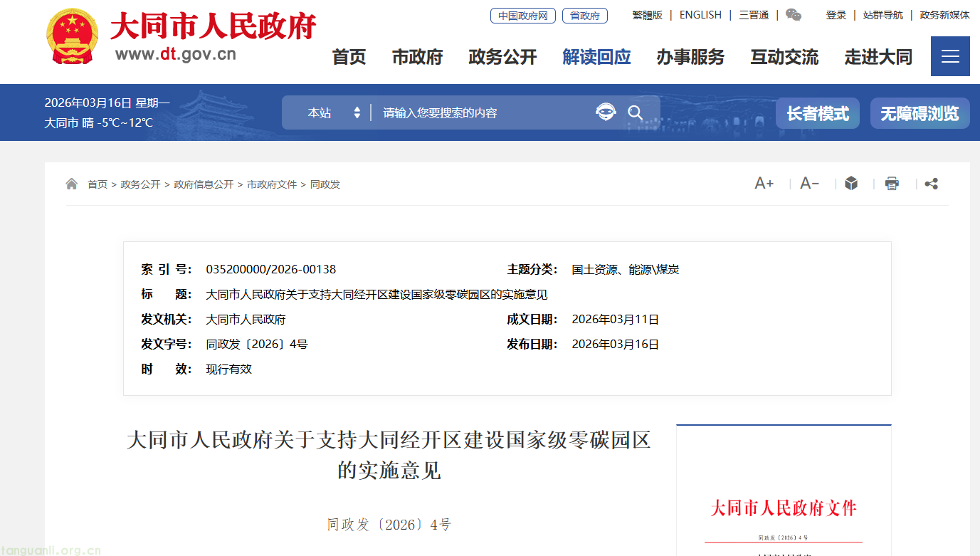The image size is (980, 556).
Task: Increase font size with A+ icon
Action: pyautogui.click(x=764, y=184)
